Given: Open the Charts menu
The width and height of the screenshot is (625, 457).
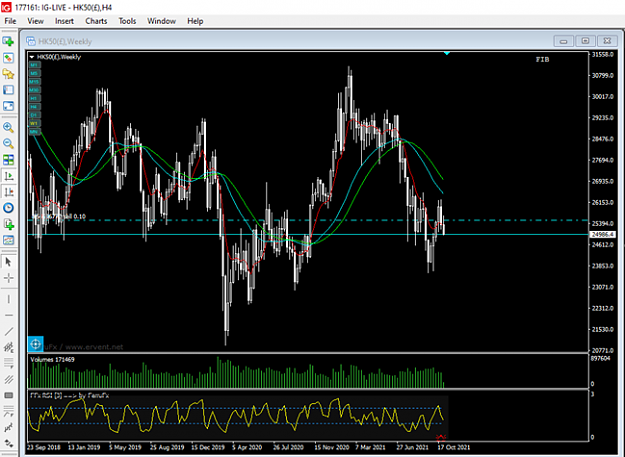Looking at the screenshot, I should click(96, 21).
